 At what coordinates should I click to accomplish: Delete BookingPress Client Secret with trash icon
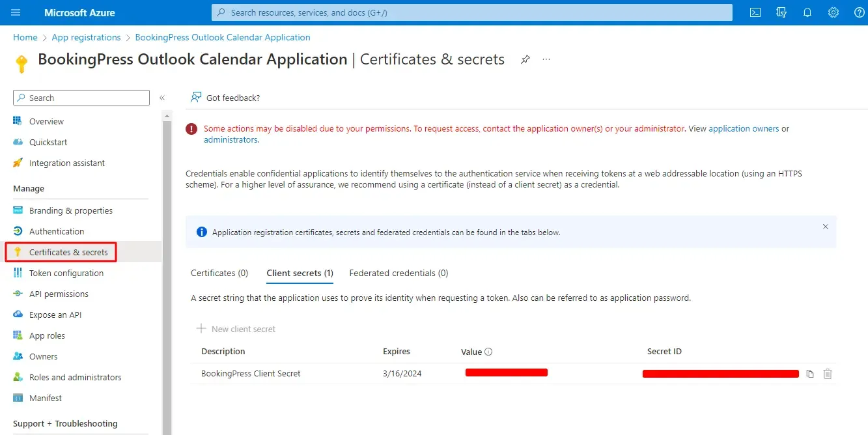(828, 374)
